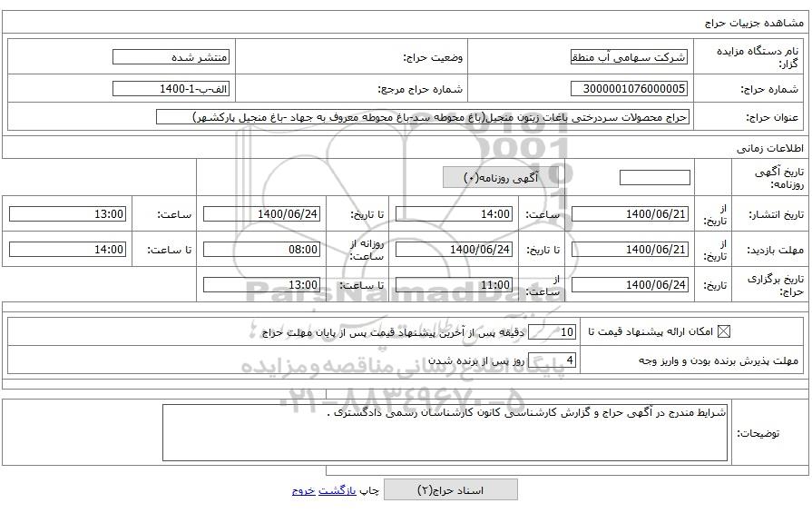The width and height of the screenshot is (812, 523).
Task: Click the 'اطلاعات زمانی' section heading
Action: pos(770,149)
